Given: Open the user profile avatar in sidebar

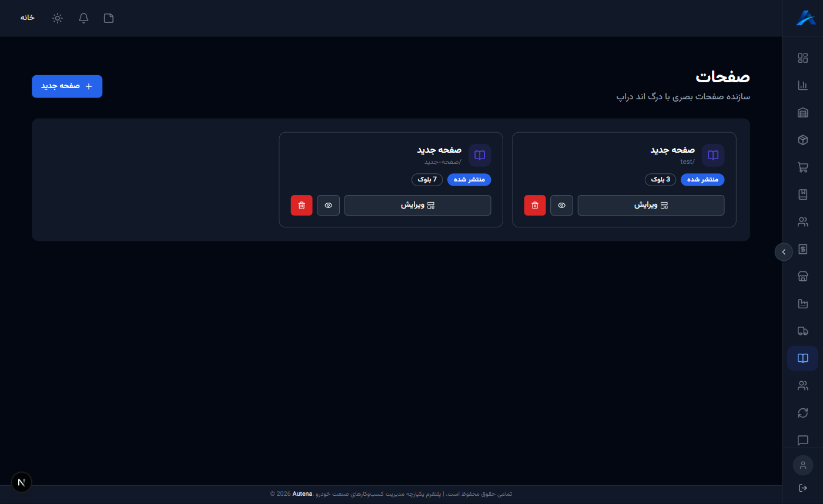Looking at the screenshot, I should 803,465.
